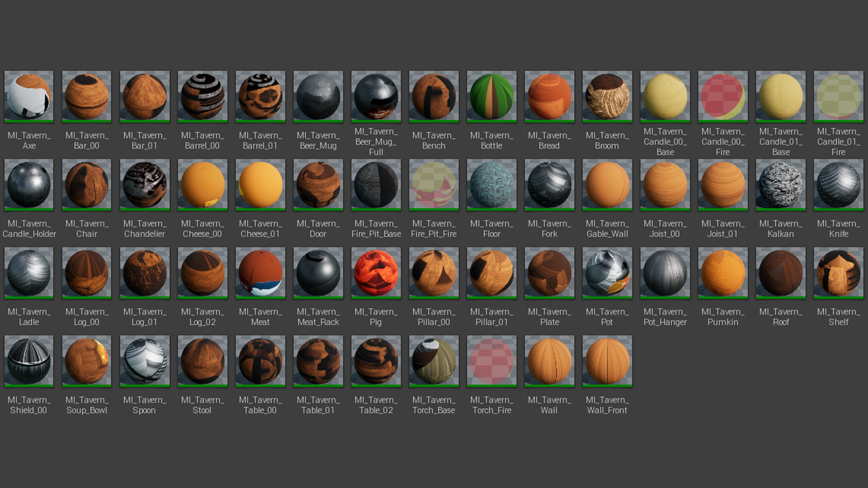
Task: Click the MI_Tavern_Fire_Pit_Fire material
Action: click(x=434, y=184)
